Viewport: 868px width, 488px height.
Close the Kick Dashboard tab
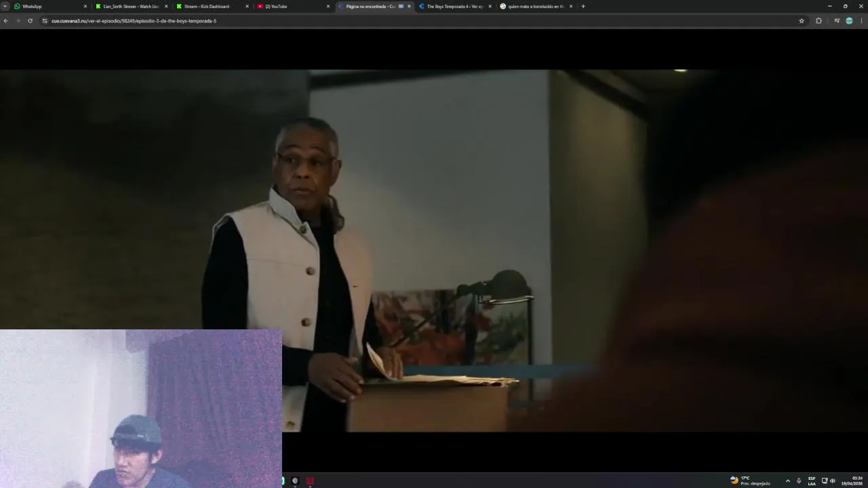tap(247, 6)
